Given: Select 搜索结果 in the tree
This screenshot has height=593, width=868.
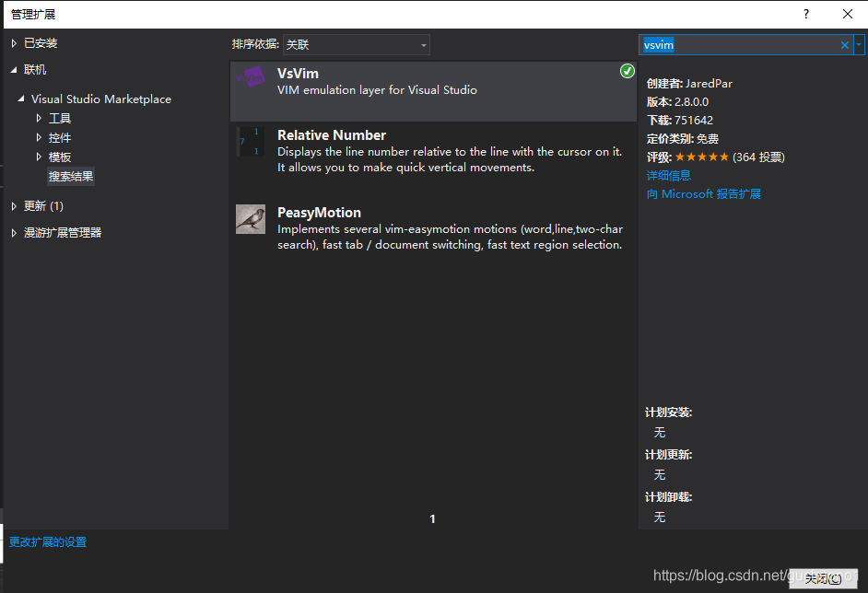Looking at the screenshot, I should pyautogui.click(x=71, y=177).
